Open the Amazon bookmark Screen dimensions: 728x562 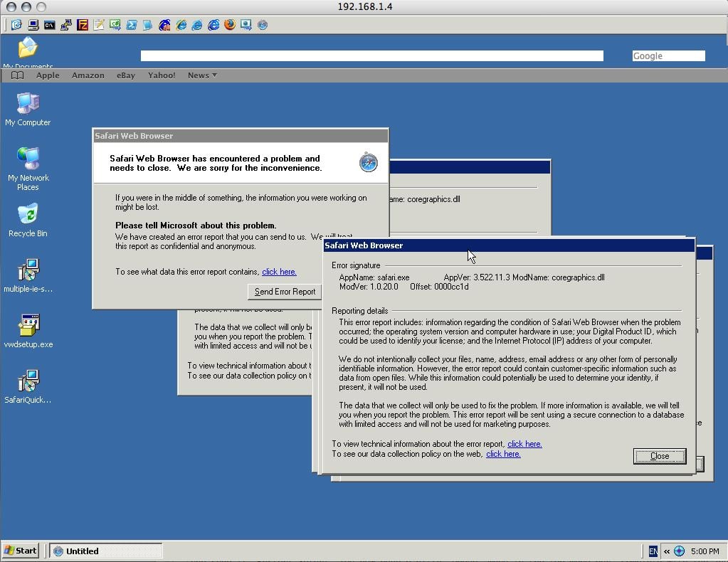pos(88,75)
